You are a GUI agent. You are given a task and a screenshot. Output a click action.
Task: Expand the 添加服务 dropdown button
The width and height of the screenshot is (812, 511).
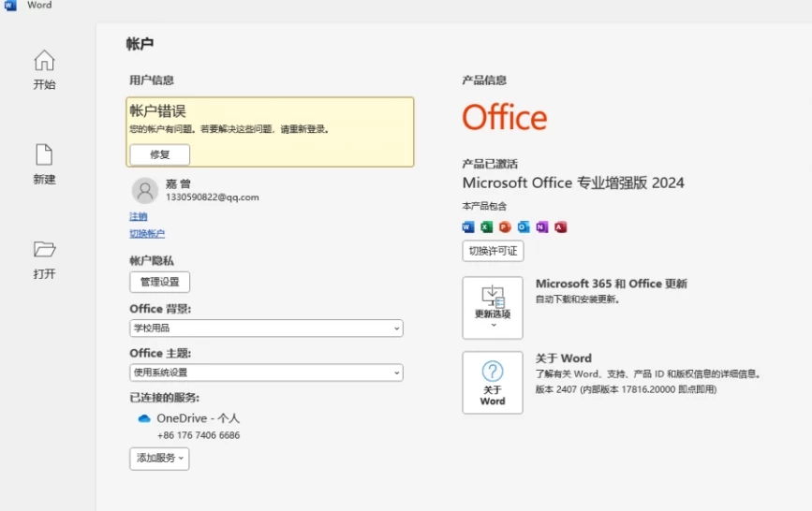coord(159,459)
